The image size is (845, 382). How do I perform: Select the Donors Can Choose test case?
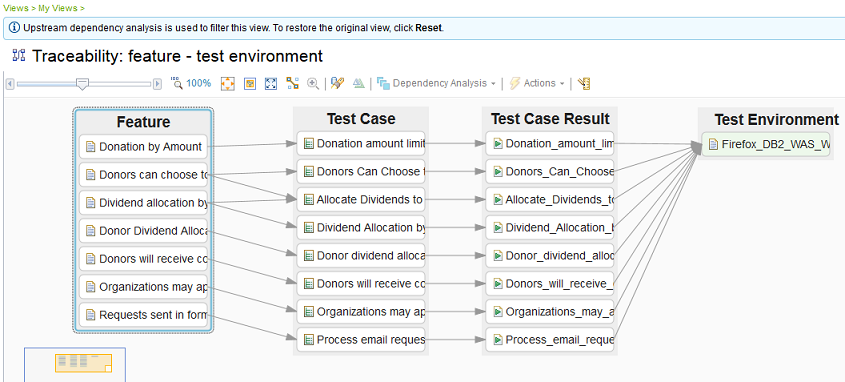tap(361, 171)
